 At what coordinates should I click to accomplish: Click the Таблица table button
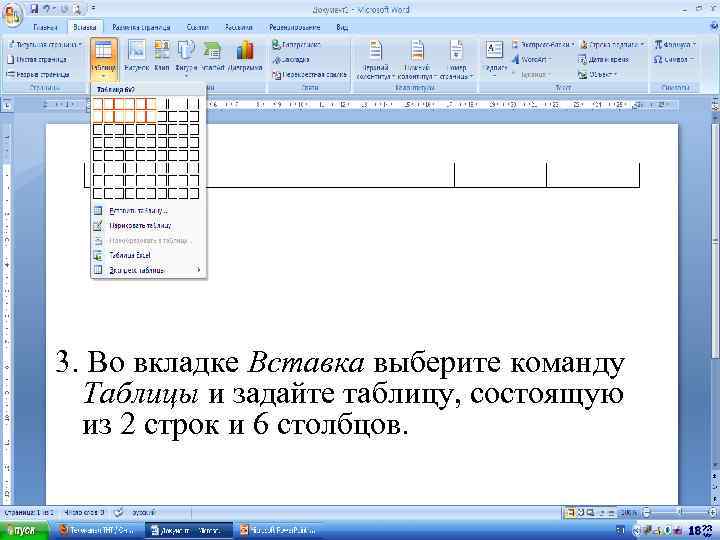pyautogui.click(x=104, y=60)
